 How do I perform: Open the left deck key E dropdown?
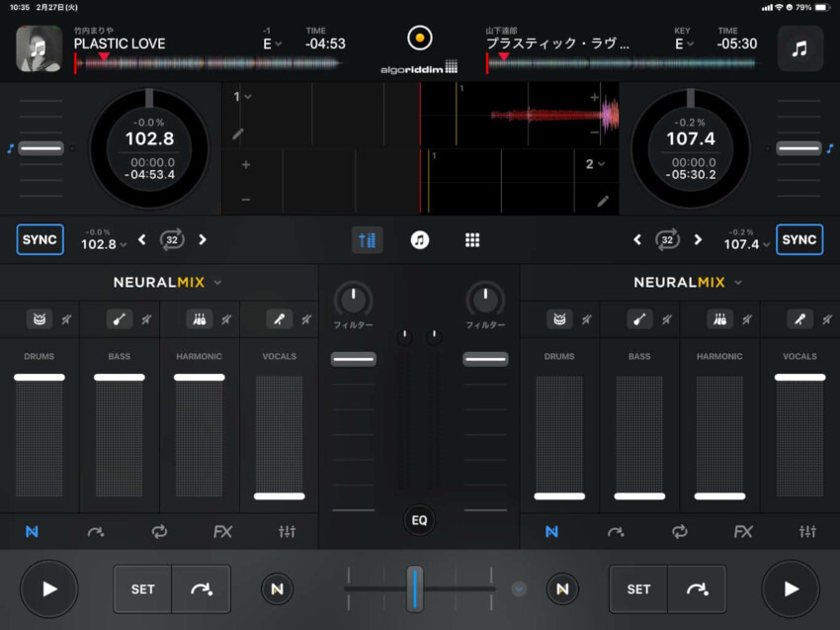pyautogui.click(x=271, y=44)
